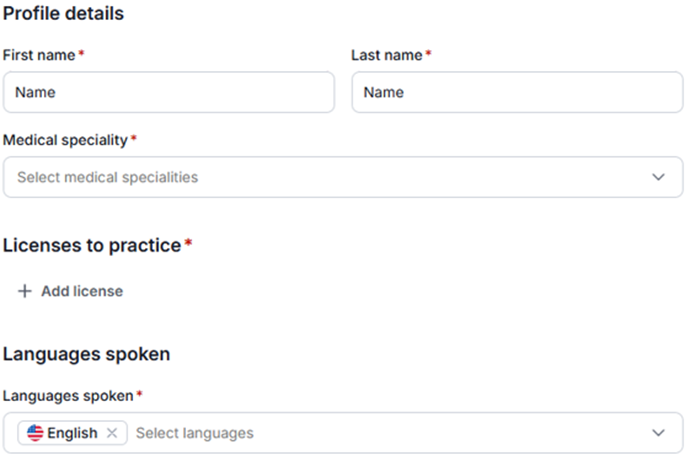Click red asterisk beside Medical speciality label
Viewport: 690px width, 461px height.
click(134, 138)
